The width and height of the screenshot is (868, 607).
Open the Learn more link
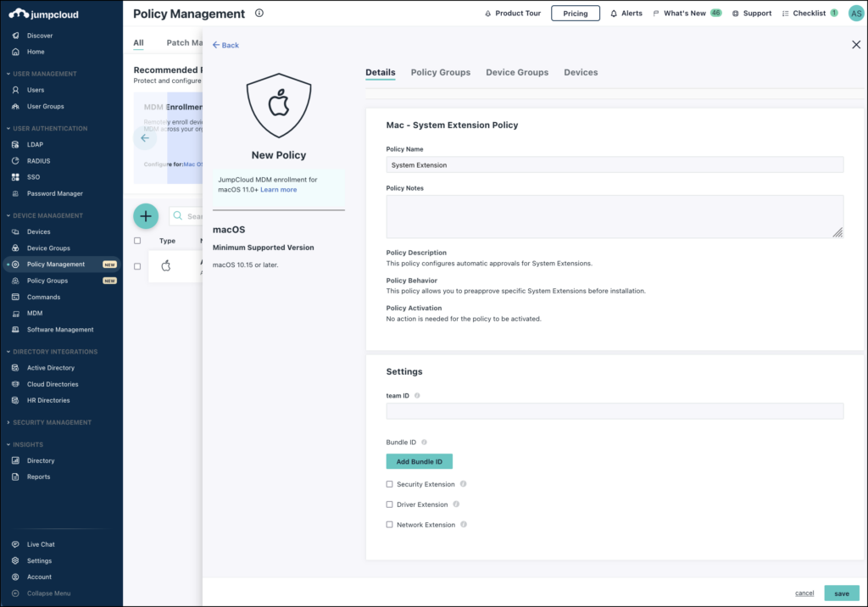tap(278, 189)
